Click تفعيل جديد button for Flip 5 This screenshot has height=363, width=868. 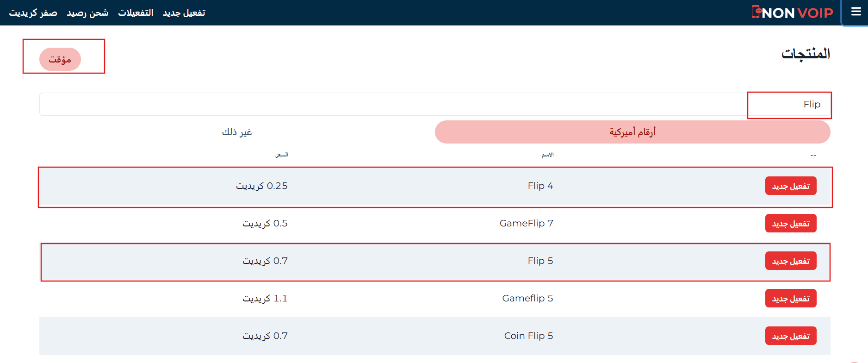[791, 261]
